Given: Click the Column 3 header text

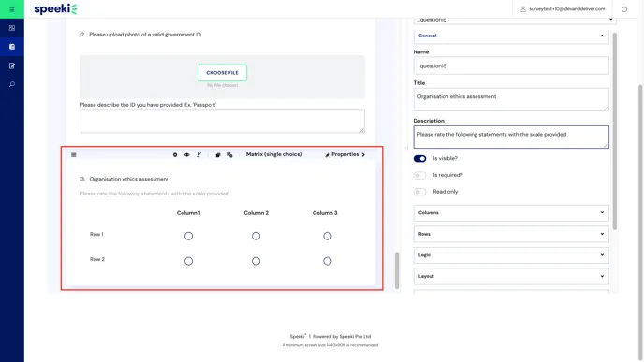Looking at the screenshot, I should pos(325,213).
